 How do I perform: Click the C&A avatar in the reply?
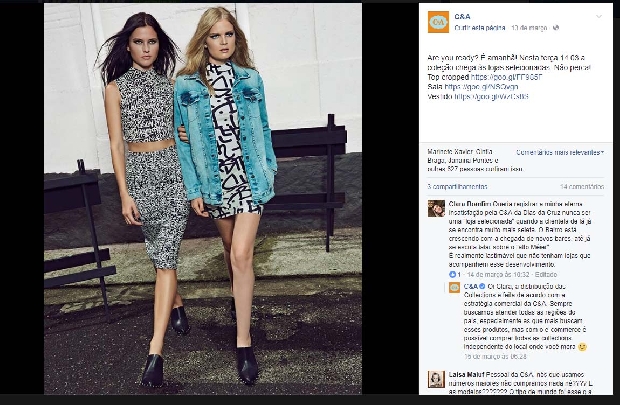tap(454, 288)
